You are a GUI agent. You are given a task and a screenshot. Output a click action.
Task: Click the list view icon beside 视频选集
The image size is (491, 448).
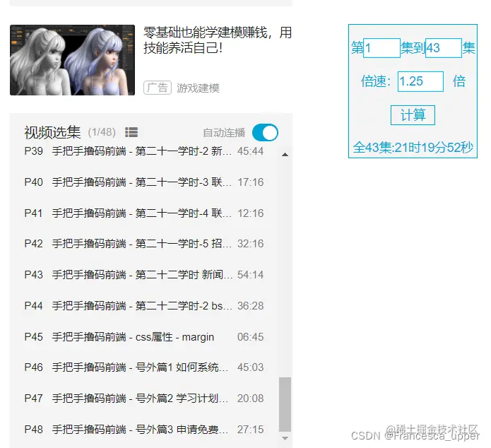point(131,132)
